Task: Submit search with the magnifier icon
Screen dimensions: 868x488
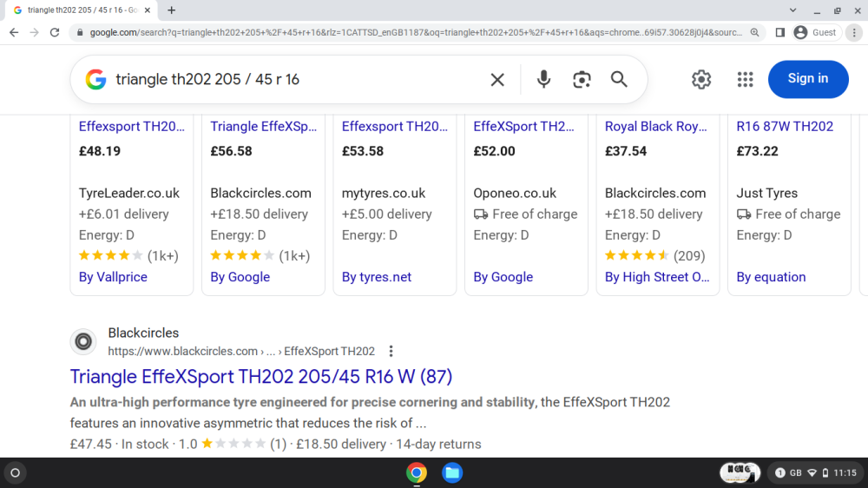Action: [x=619, y=80]
